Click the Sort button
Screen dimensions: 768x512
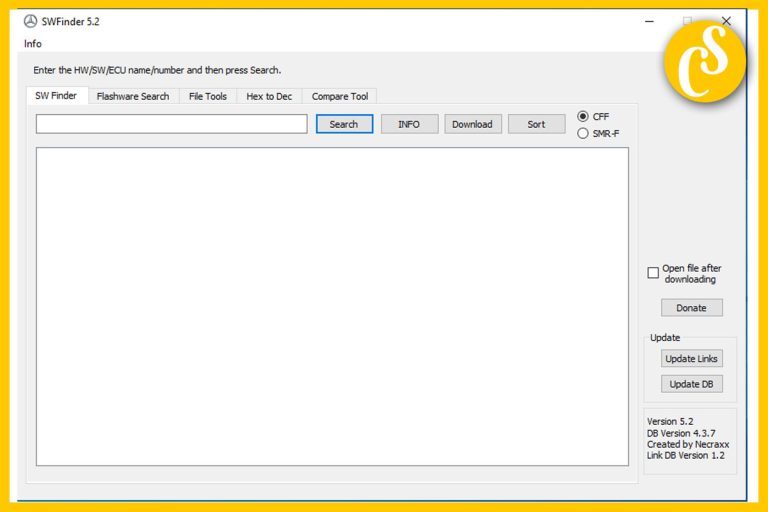click(x=536, y=124)
